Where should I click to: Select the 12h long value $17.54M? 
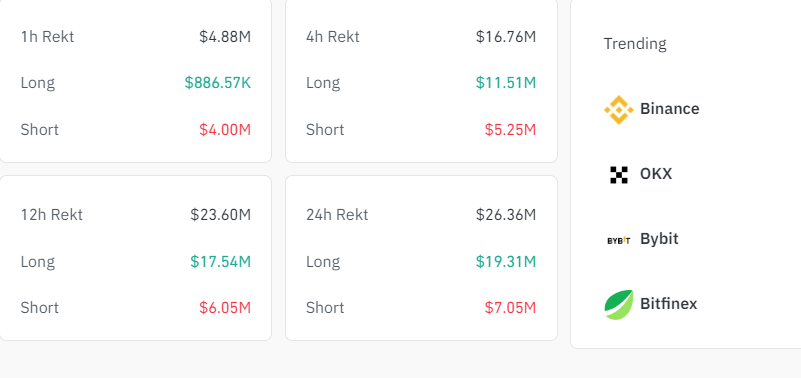click(x=221, y=262)
